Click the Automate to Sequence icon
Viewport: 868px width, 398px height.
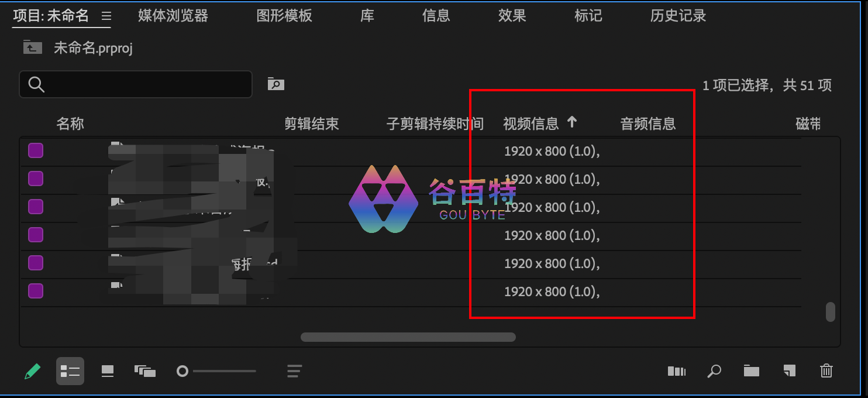click(677, 371)
